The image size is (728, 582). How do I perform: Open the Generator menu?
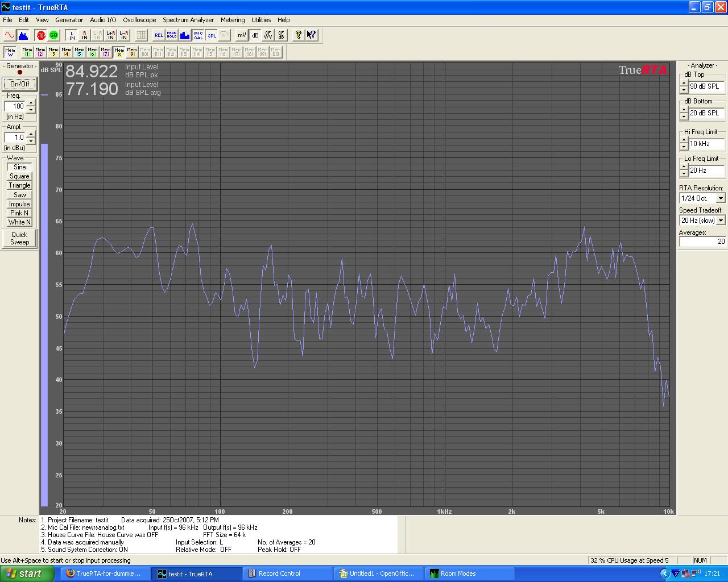(x=69, y=20)
